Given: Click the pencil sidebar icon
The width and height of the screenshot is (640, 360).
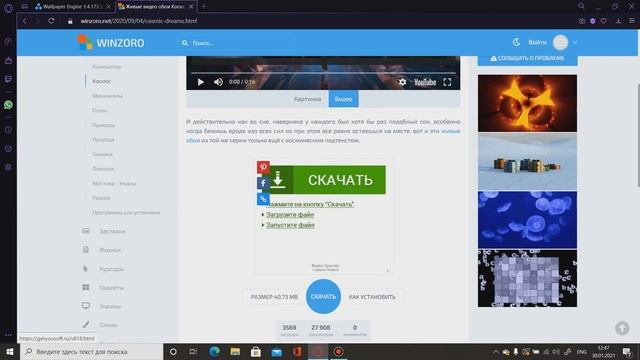Looking at the screenshot, I should [86, 324].
